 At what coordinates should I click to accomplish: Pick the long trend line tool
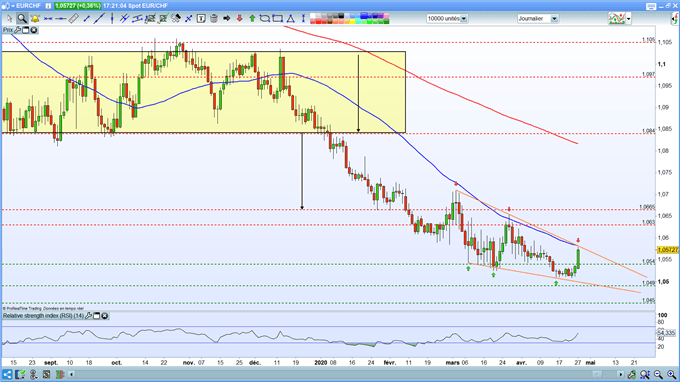pos(99,19)
